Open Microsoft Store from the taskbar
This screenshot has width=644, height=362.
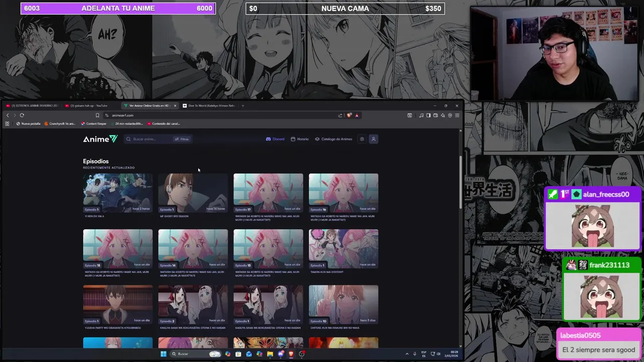238,353
